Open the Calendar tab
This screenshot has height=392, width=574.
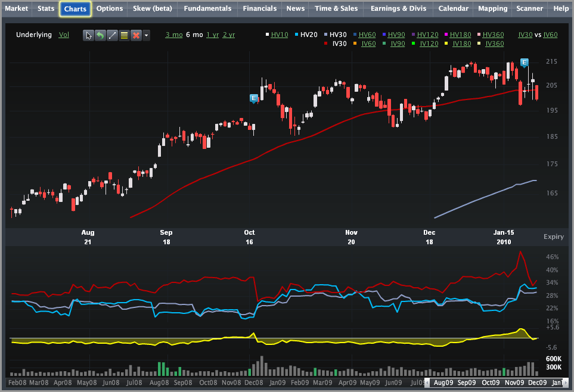point(453,8)
